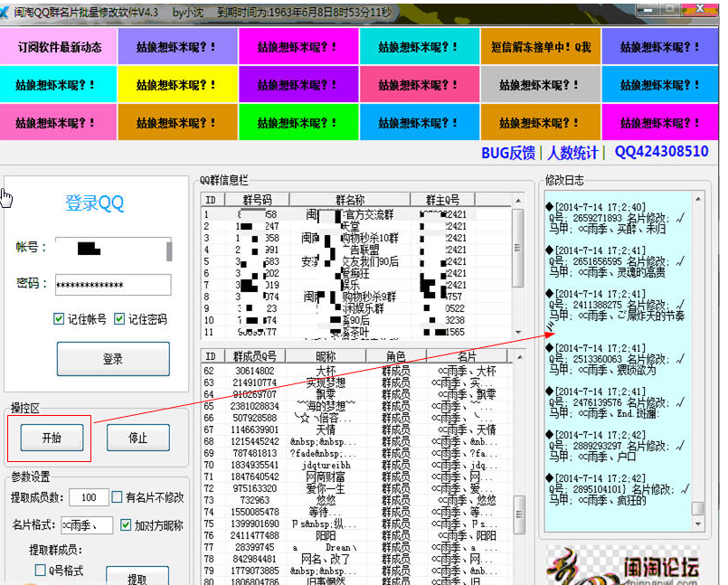The height and width of the screenshot is (585, 728).
Task: Select member with nickname 爱你一生
Action: pos(357,488)
